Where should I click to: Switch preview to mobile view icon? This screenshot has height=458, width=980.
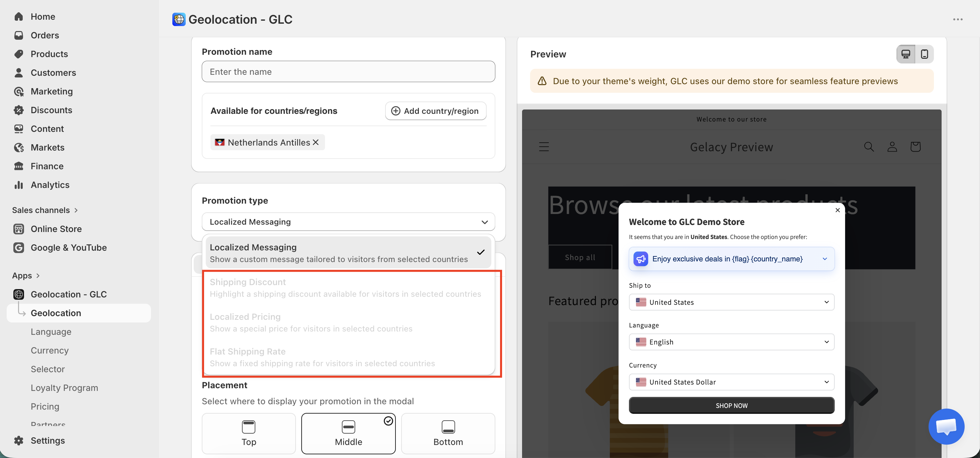point(924,54)
